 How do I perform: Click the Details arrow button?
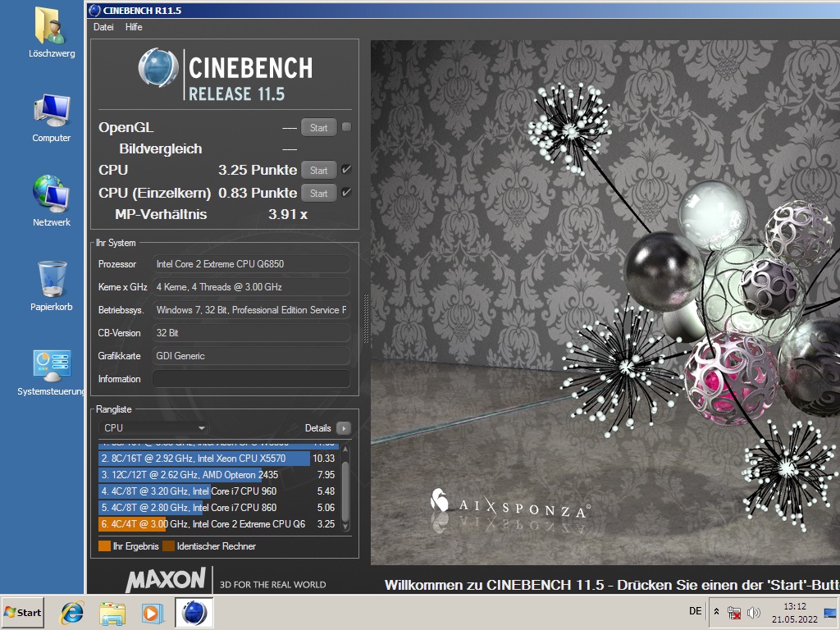344,428
